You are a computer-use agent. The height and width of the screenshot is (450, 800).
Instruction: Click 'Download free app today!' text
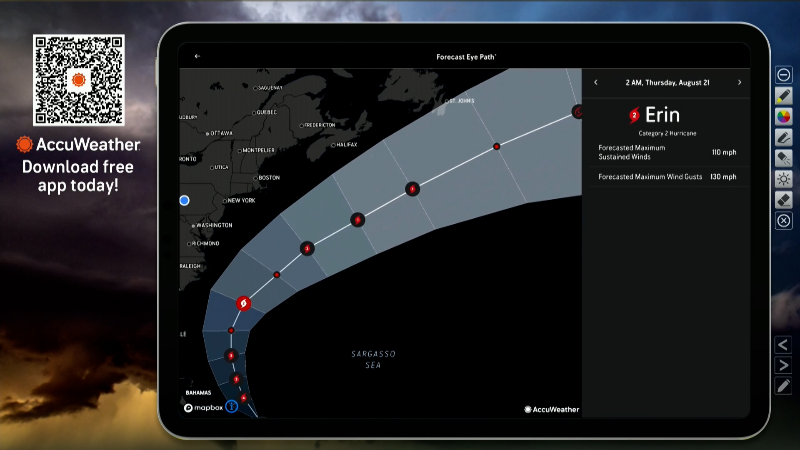click(x=78, y=176)
